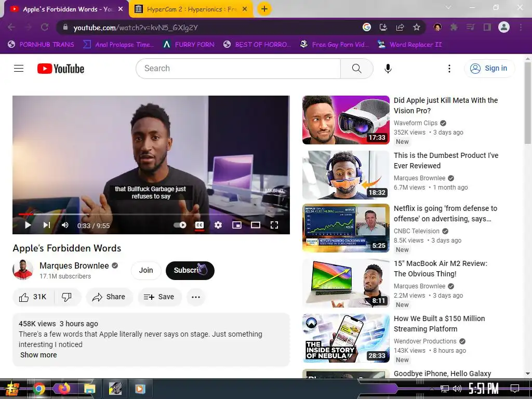Share this video
The image size is (532, 399).
pos(109,297)
